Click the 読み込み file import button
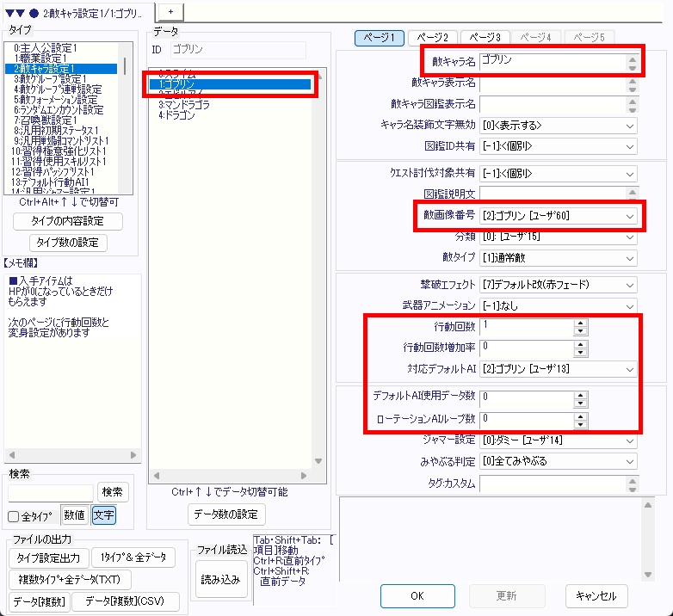Viewport: 673px width, 616px height. coord(220,580)
